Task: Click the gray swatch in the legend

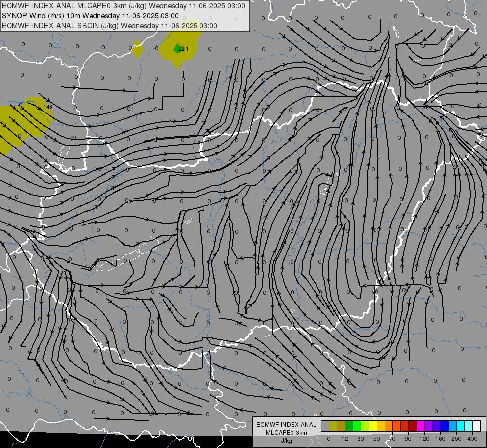Action: 325,426
